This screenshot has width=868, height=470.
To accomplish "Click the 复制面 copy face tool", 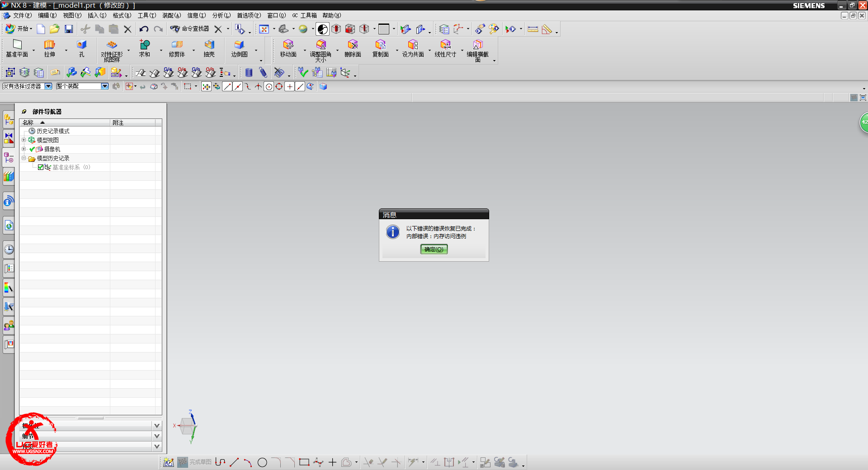I will [x=380, y=48].
